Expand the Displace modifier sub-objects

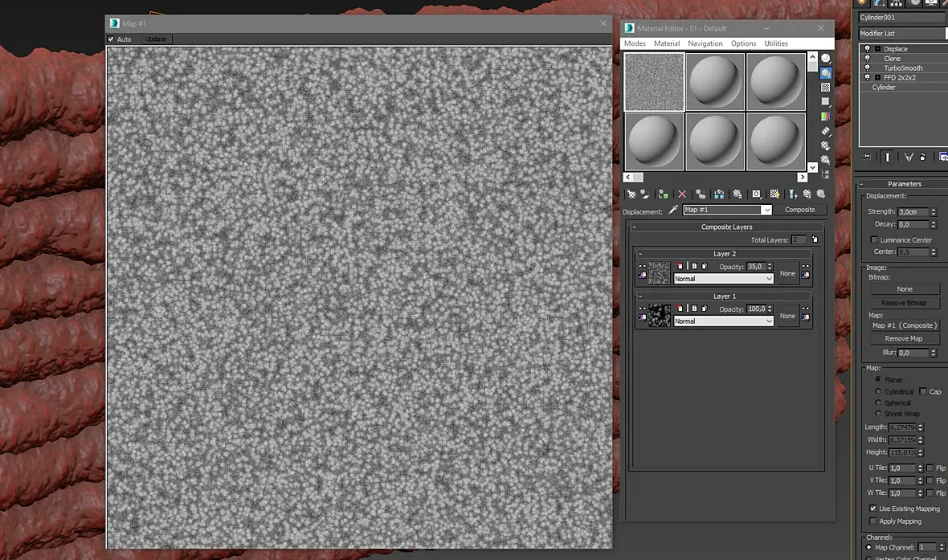point(878,49)
